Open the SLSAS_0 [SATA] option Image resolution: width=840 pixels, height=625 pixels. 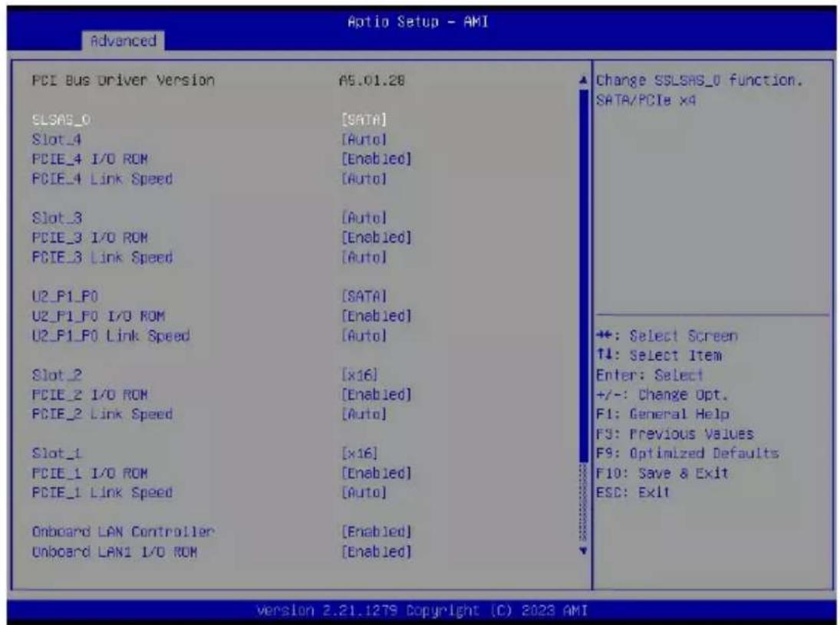(x=364, y=120)
